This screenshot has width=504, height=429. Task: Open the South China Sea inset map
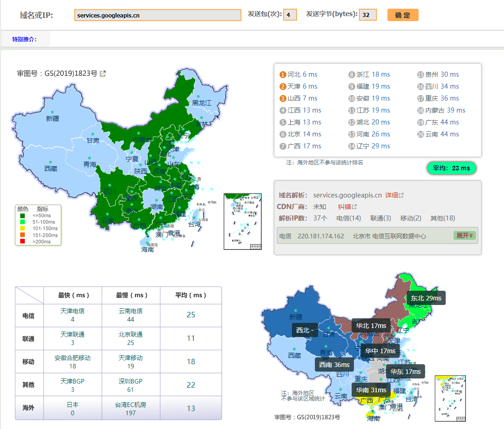(x=242, y=221)
